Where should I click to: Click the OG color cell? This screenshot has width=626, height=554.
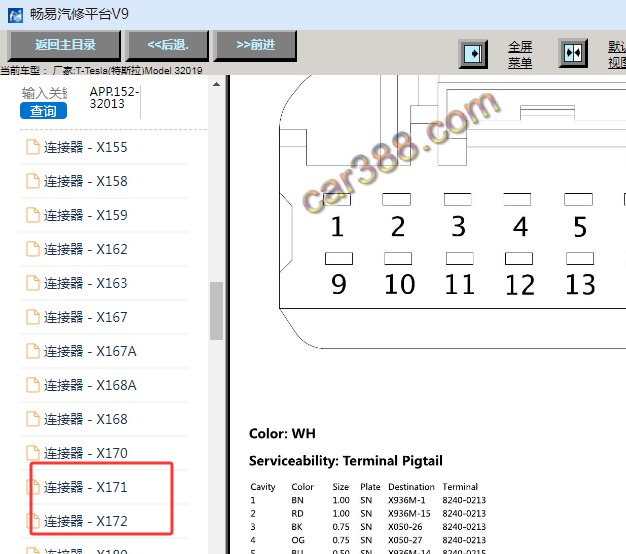pos(297,540)
